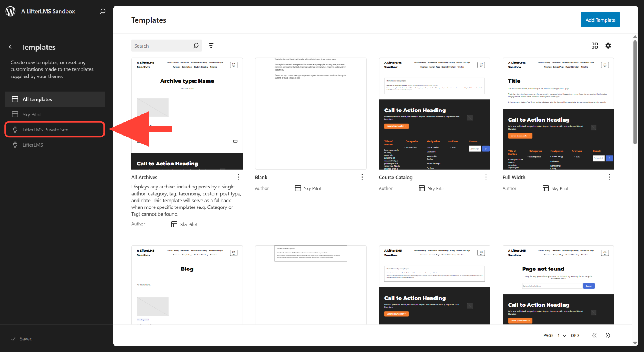Open actions menu for Course Catalog template
This screenshot has height=352, width=644.
(486, 177)
